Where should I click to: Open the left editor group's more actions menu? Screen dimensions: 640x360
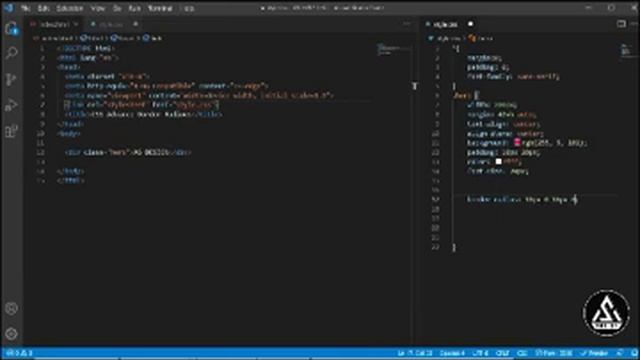406,24
